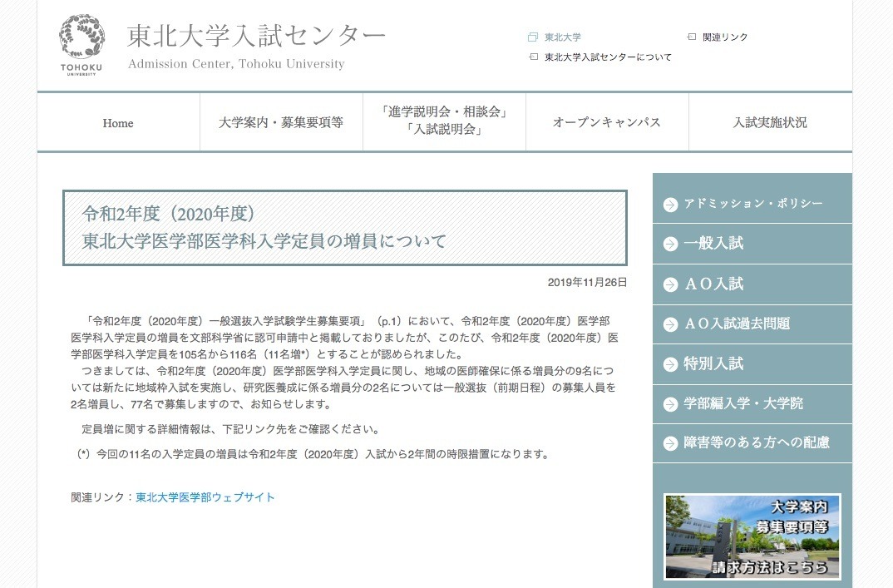Screen dimensions: 893x588
Task: Click arrow icon next to 学部編入学・大学院
Action: click(671, 404)
